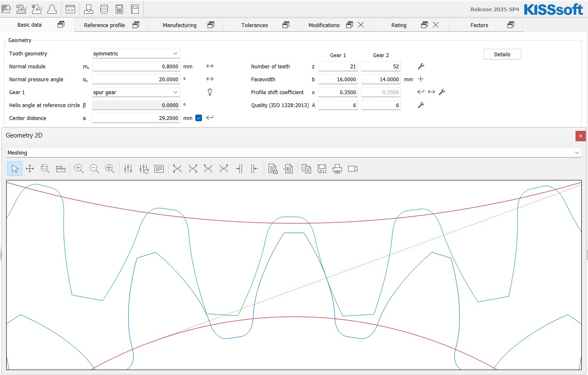Open the calculator icon in top toolbar
This screenshot has width=588, height=375.
[120, 9]
